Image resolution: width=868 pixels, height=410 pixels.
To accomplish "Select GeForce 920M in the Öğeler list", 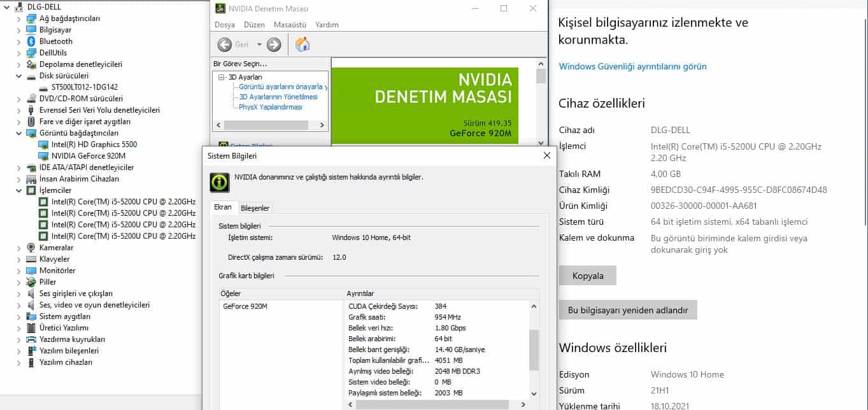I will click(x=245, y=306).
